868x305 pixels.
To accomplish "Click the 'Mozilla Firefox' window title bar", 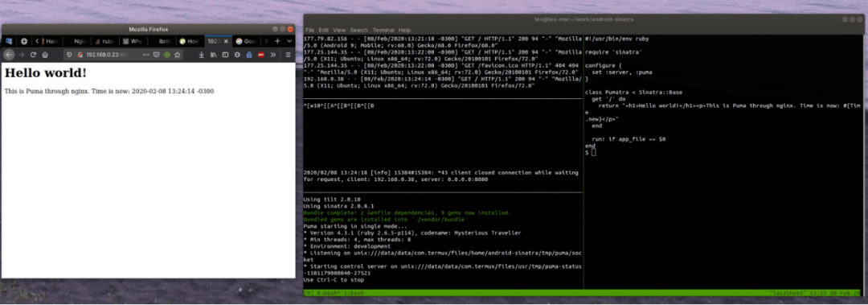I will click(148, 29).
